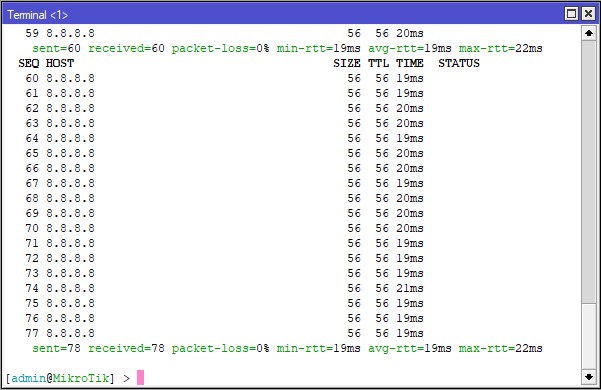Click the 20ms time in row 62
601x390 pixels.
click(410, 108)
